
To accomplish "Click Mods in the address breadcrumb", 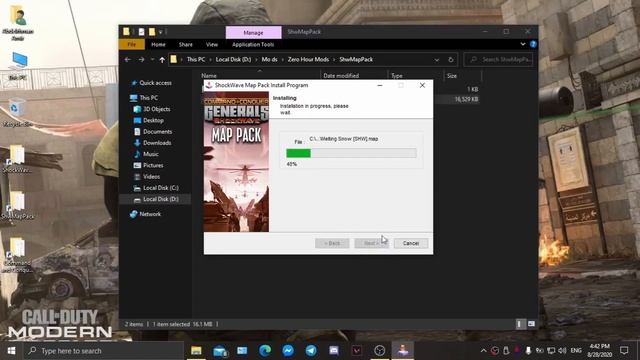I will (269, 60).
